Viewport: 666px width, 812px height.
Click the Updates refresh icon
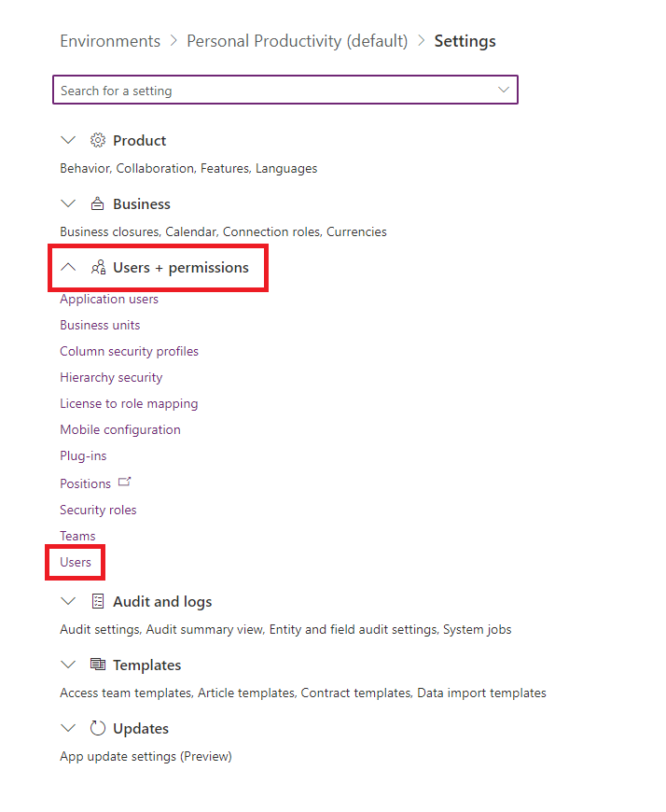click(x=98, y=728)
